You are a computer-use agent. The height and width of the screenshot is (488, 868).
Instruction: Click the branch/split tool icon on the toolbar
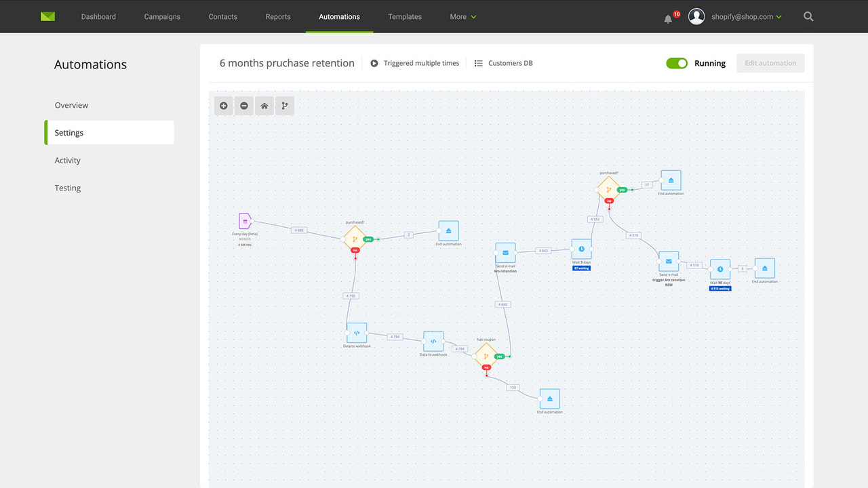pos(284,106)
